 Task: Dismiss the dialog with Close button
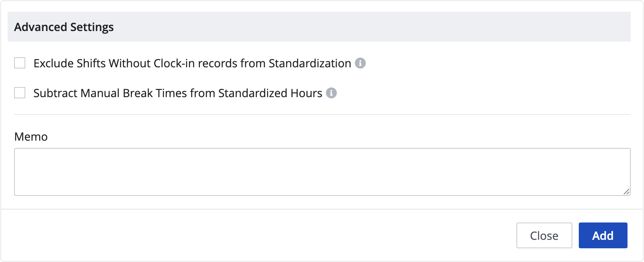[544, 235]
